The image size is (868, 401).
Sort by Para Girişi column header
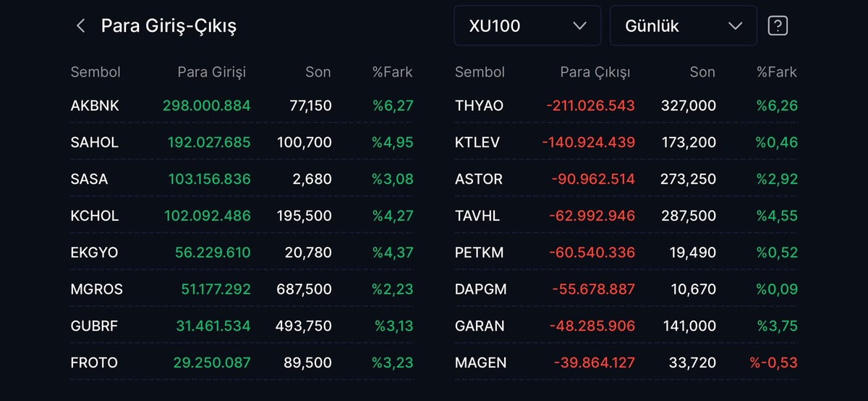pyautogui.click(x=212, y=72)
